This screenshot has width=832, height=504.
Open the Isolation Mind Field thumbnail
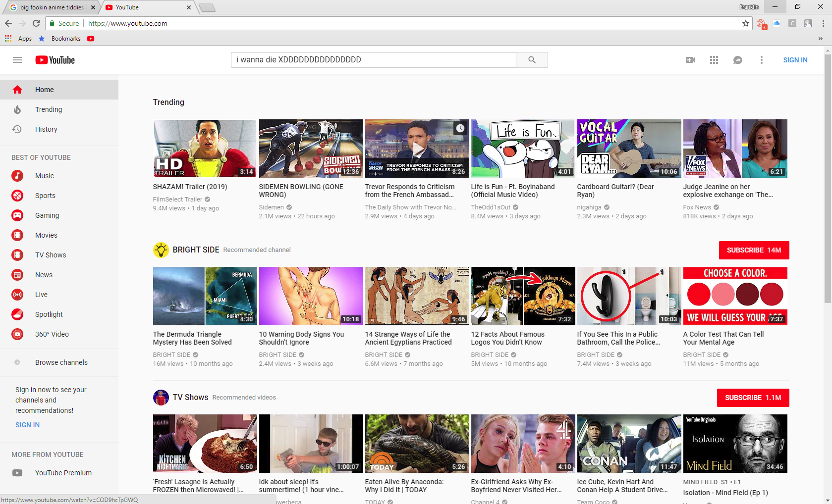(735, 444)
